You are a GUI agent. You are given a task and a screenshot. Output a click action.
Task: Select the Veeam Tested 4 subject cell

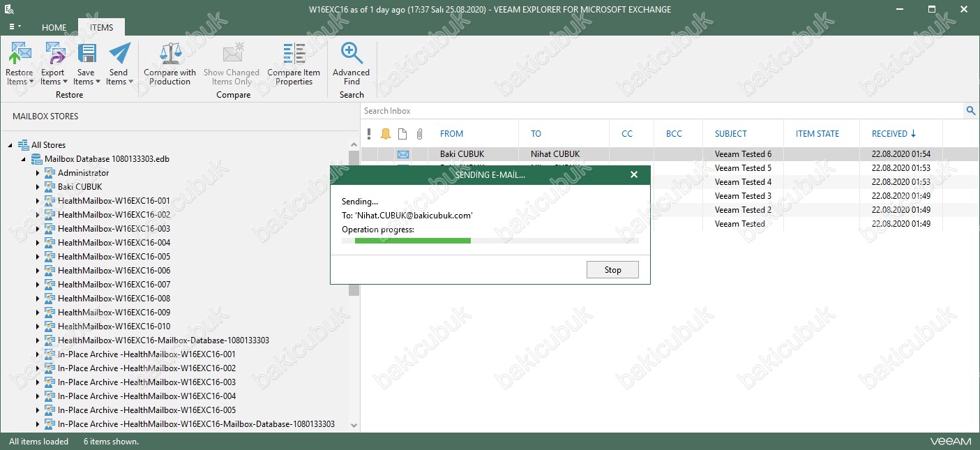click(x=743, y=182)
